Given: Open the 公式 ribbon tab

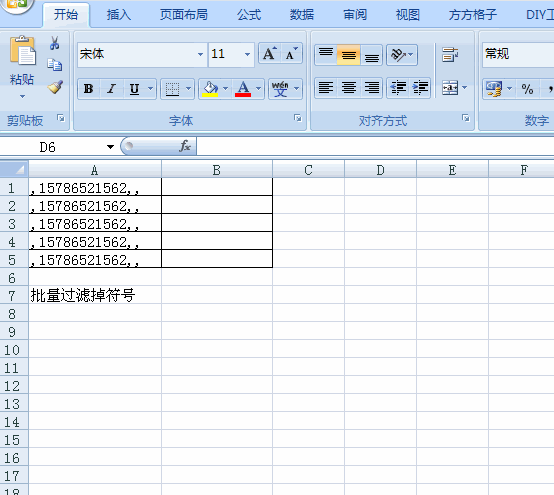Looking at the screenshot, I should [x=249, y=15].
